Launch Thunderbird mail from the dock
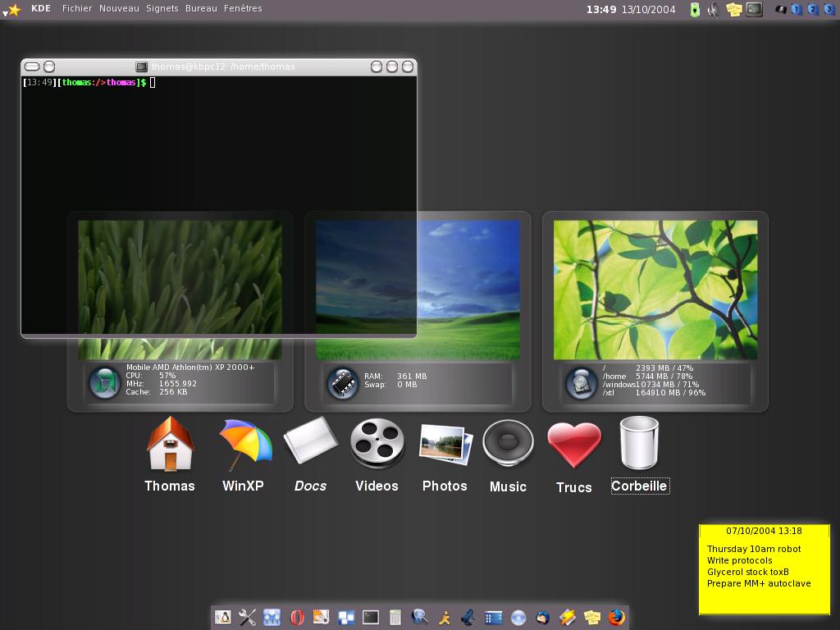 [x=543, y=618]
